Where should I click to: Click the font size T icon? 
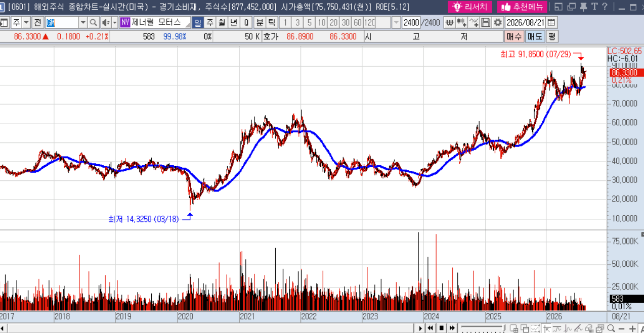594,7
